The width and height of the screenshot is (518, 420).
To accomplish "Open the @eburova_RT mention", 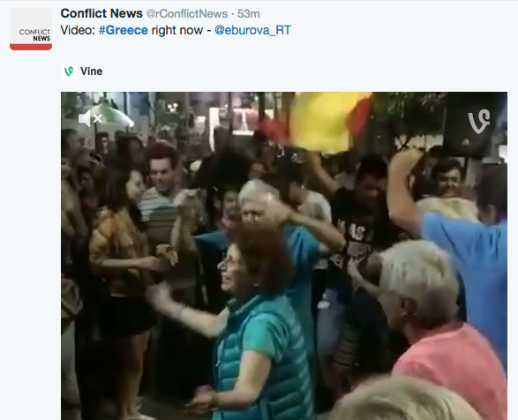I will click(252, 30).
